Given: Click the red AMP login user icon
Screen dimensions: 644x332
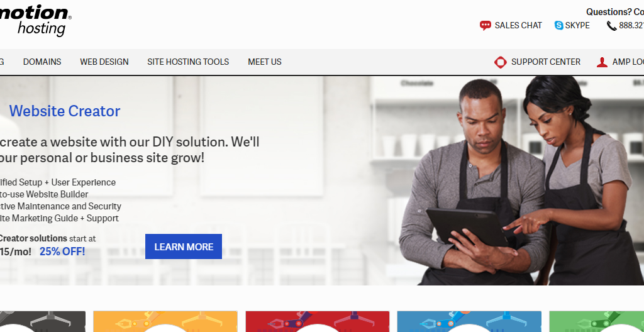Looking at the screenshot, I should [x=602, y=62].
